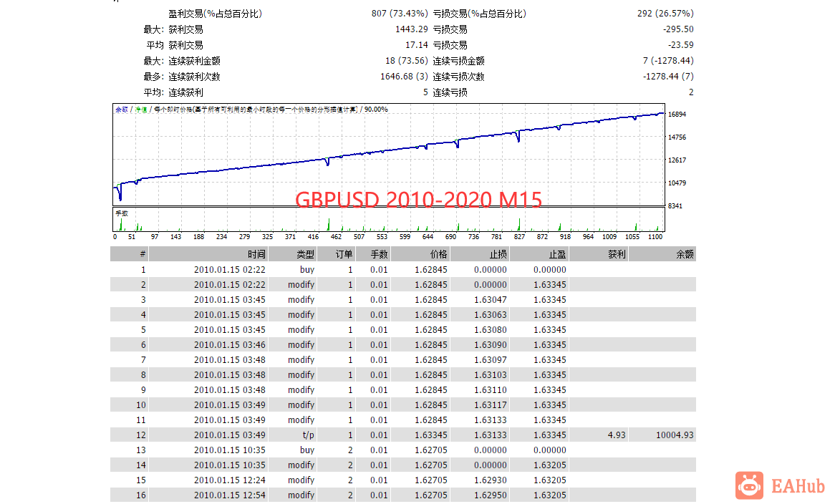This screenshot has width=835, height=504.
Task: Click the 止盈 column header
Action: (x=558, y=254)
